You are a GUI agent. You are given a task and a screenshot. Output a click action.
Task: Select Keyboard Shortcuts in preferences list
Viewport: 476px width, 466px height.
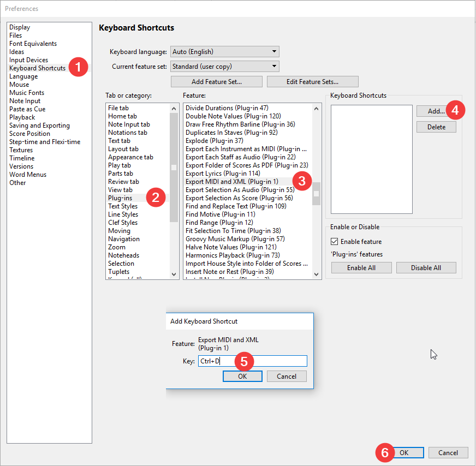37,68
